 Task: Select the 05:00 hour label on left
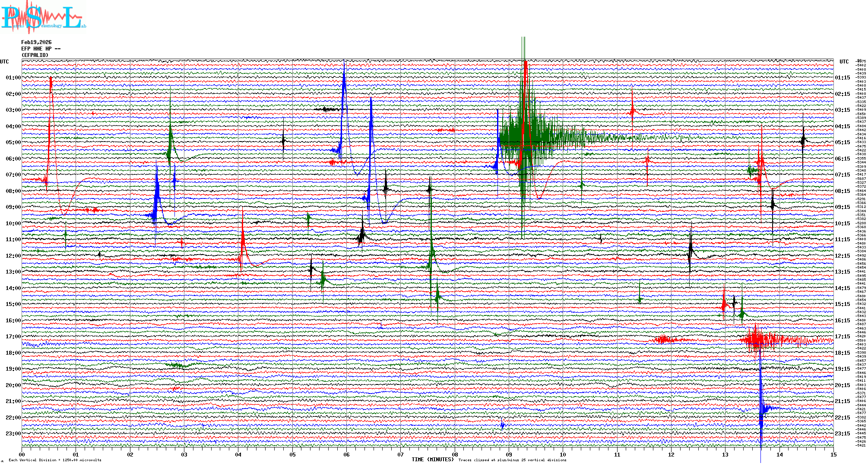[x=13, y=142]
